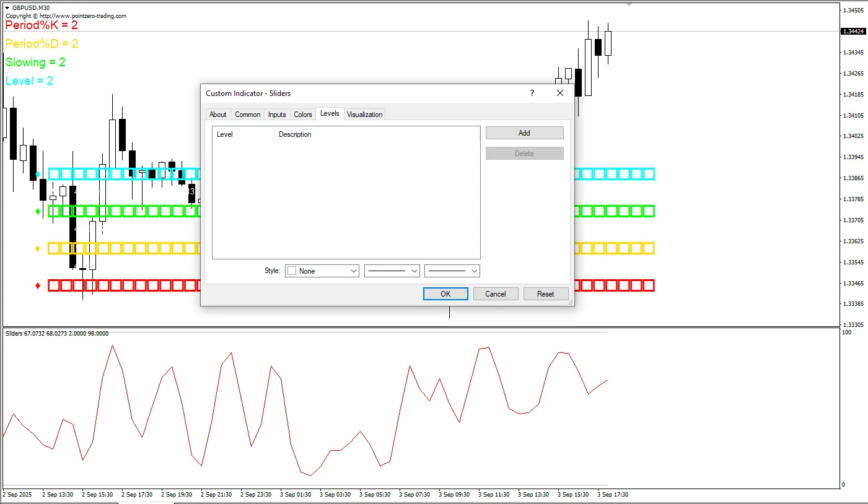Click the cyan diamond marker beside Level slider
This screenshot has width=868, height=504.
38,174
